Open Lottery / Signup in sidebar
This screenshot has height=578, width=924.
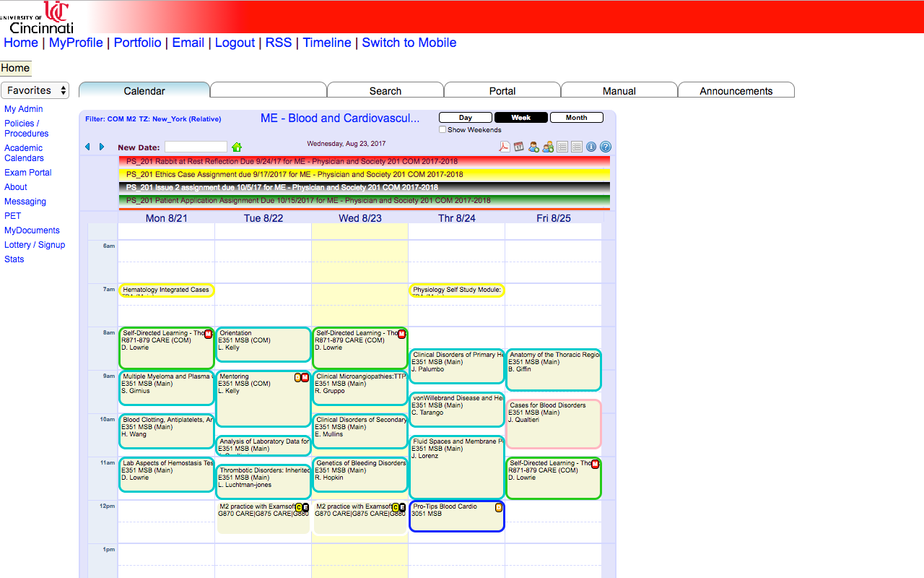point(35,245)
